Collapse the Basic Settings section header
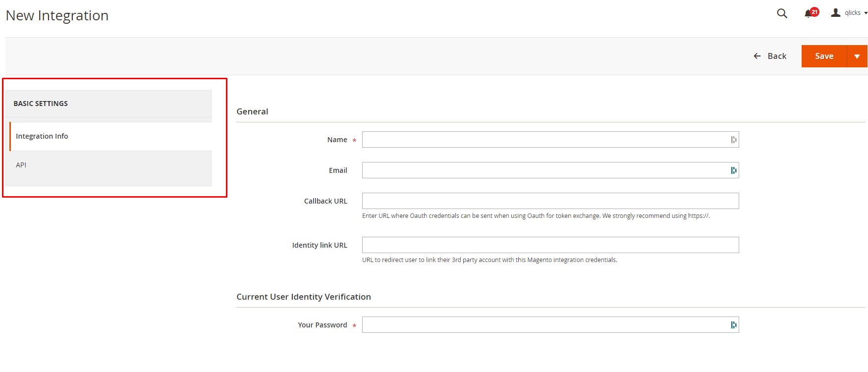Screen dimensions: 868x372 click(x=41, y=104)
